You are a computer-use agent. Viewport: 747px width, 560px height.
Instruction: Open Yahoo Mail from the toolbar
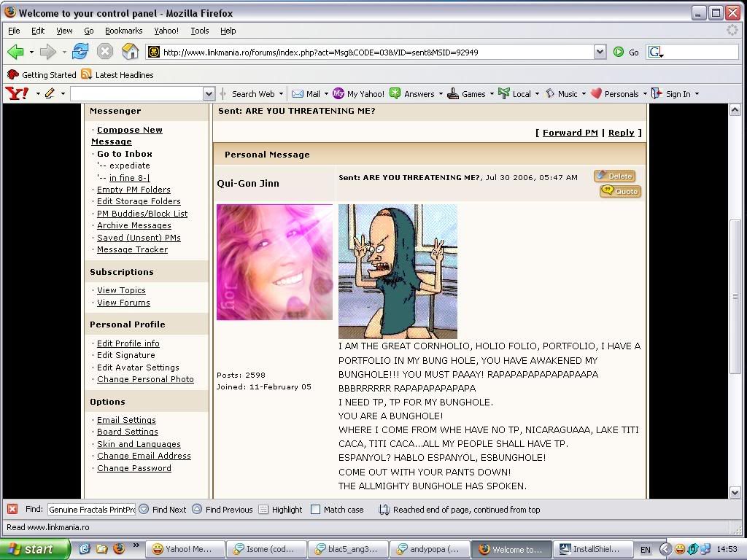(x=306, y=94)
